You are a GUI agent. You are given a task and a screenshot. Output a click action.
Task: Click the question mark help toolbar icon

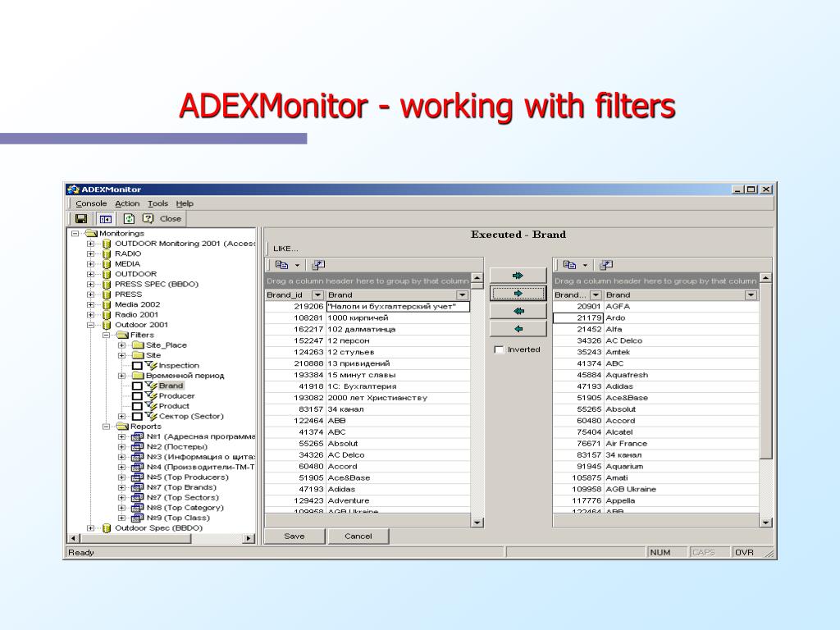coord(148,218)
